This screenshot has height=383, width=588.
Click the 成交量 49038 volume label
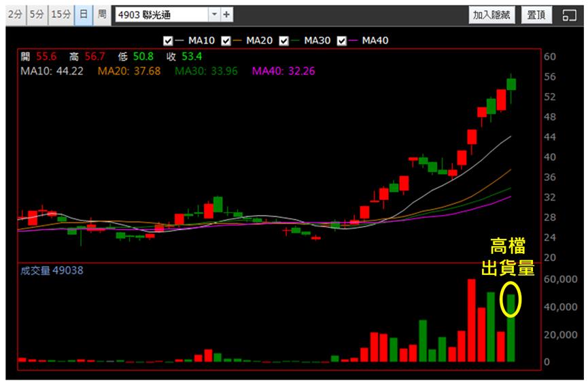(x=52, y=271)
